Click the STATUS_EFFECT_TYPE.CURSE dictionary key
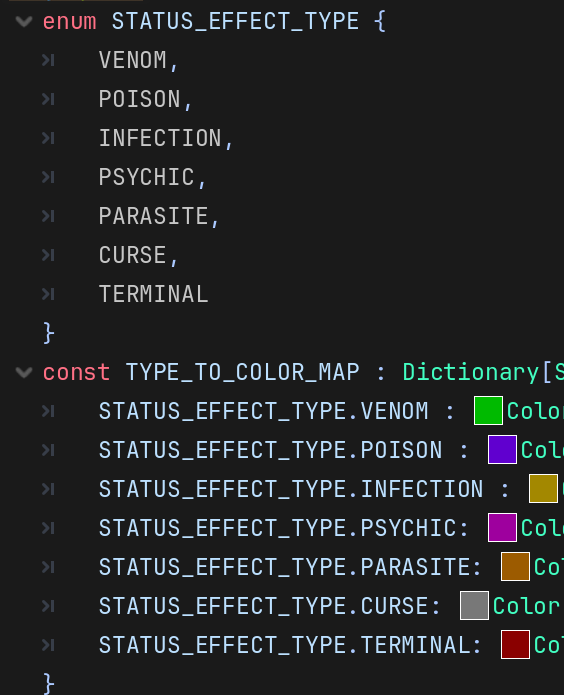The width and height of the screenshot is (564, 695). [x=263, y=606]
